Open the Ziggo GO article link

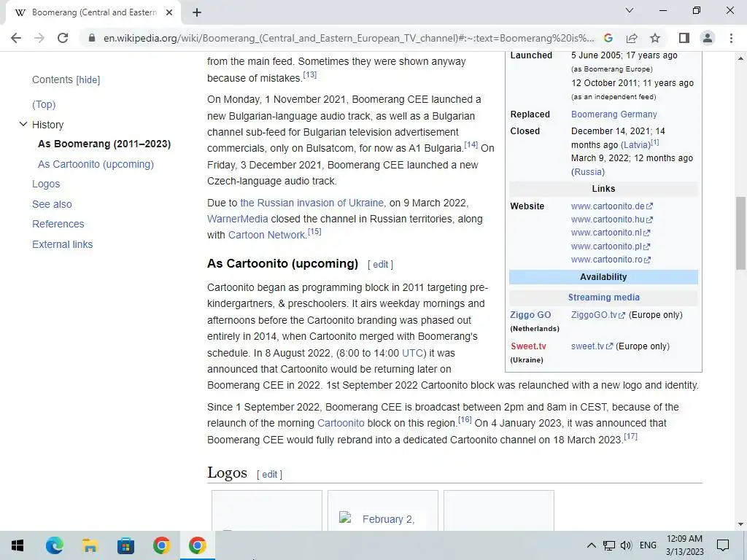[x=530, y=315]
